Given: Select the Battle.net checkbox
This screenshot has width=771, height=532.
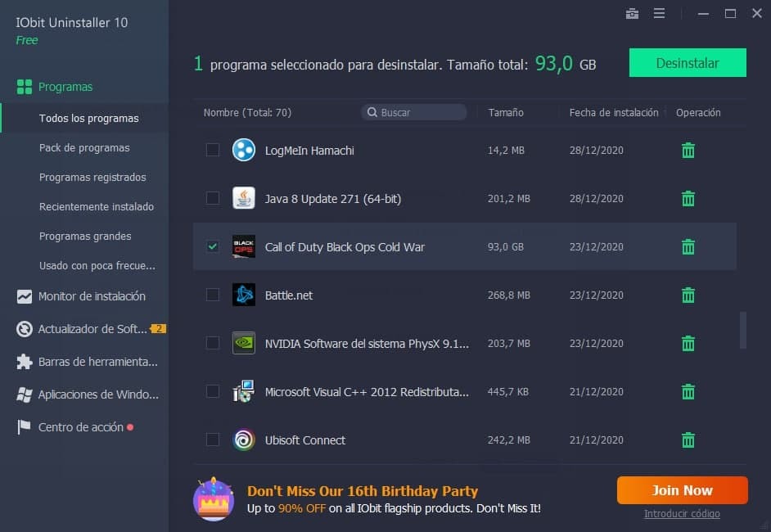Looking at the screenshot, I should pyautogui.click(x=213, y=295).
